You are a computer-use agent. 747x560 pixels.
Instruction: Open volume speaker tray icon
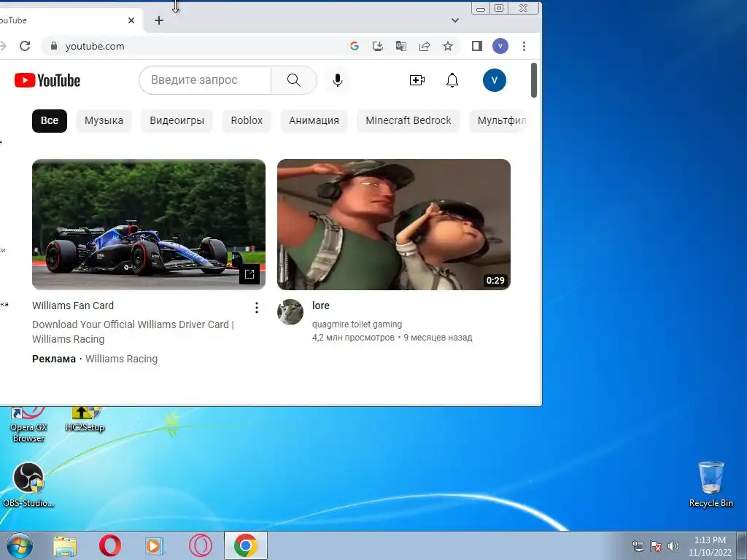673,546
